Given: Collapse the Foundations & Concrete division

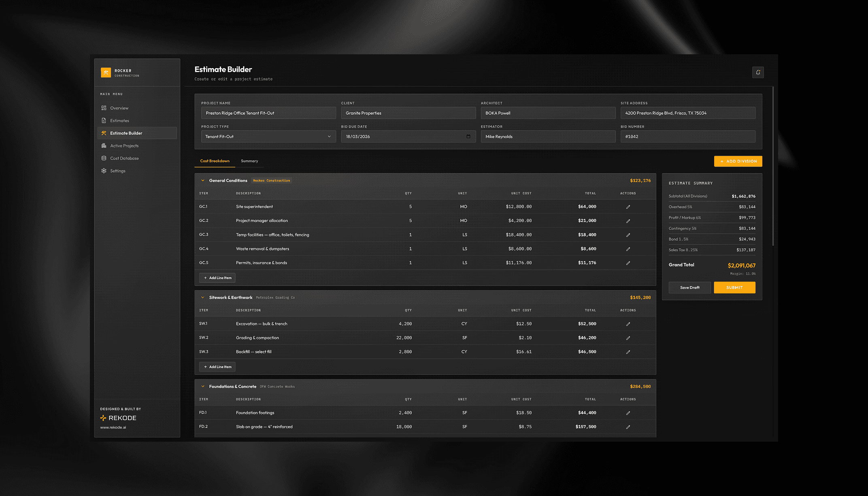Looking at the screenshot, I should coord(203,387).
